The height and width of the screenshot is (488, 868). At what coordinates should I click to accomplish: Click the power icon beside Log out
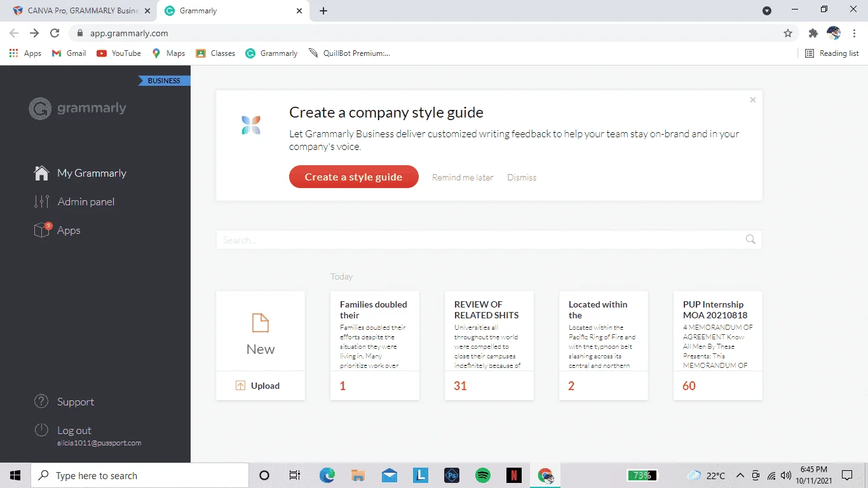[x=41, y=430]
